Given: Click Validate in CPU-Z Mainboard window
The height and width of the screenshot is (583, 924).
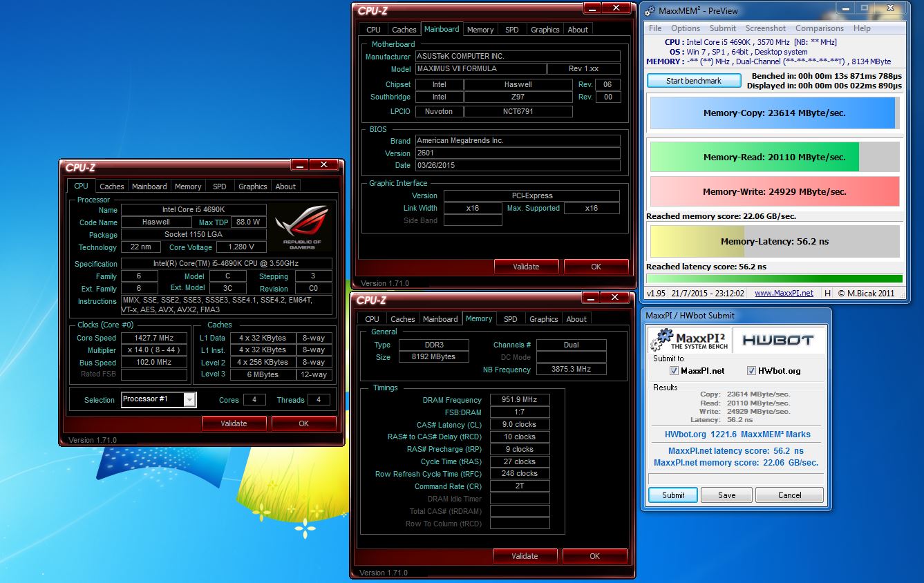Looking at the screenshot, I should click(x=526, y=267).
